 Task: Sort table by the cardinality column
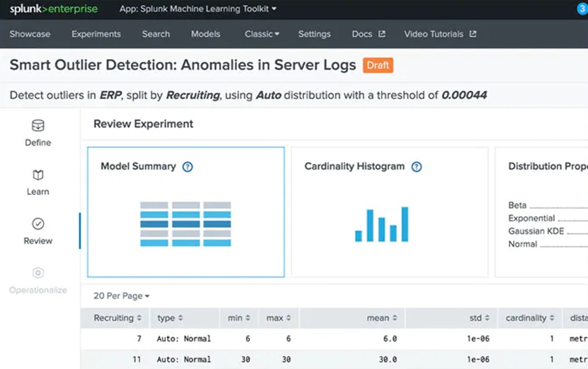530,318
